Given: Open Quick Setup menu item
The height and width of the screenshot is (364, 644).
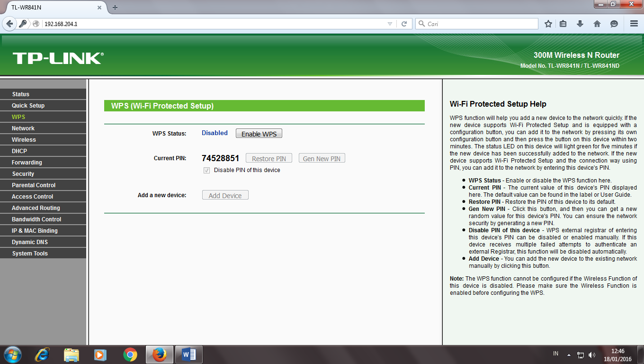Looking at the screenshot, I should [x=43, y=106].
